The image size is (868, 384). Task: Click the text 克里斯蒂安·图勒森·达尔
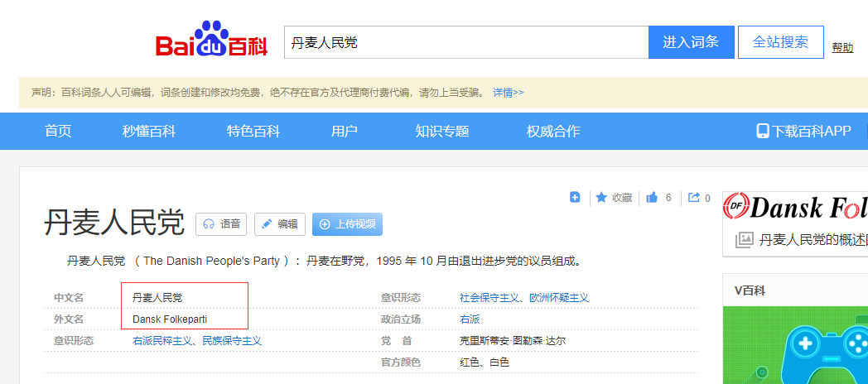(x=513, y=341)
